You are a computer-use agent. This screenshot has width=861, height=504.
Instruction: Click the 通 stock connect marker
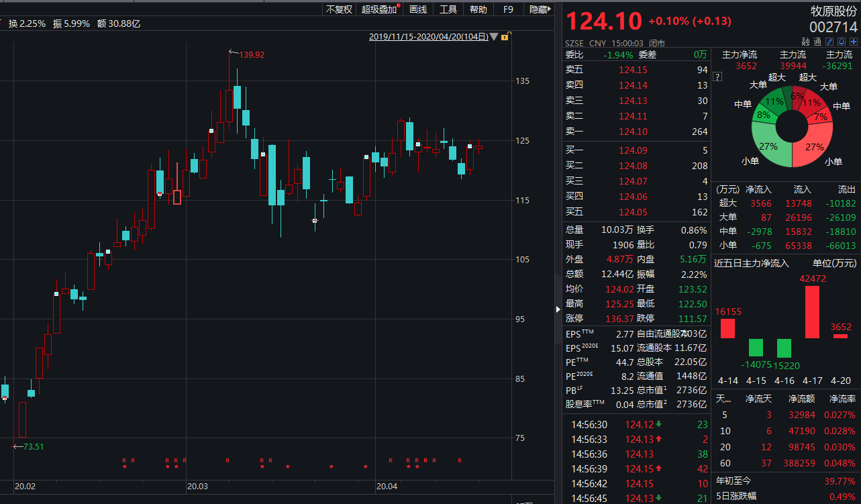point(817,42)
